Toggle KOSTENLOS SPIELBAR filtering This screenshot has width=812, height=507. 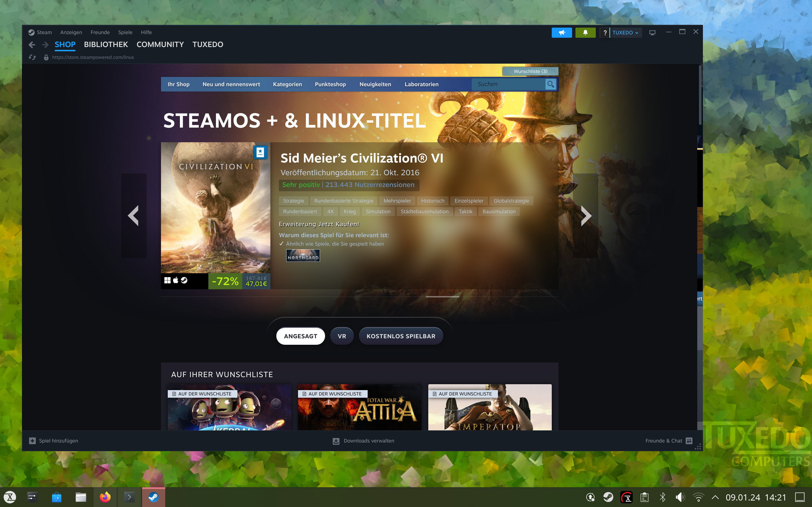pos(401,336)
